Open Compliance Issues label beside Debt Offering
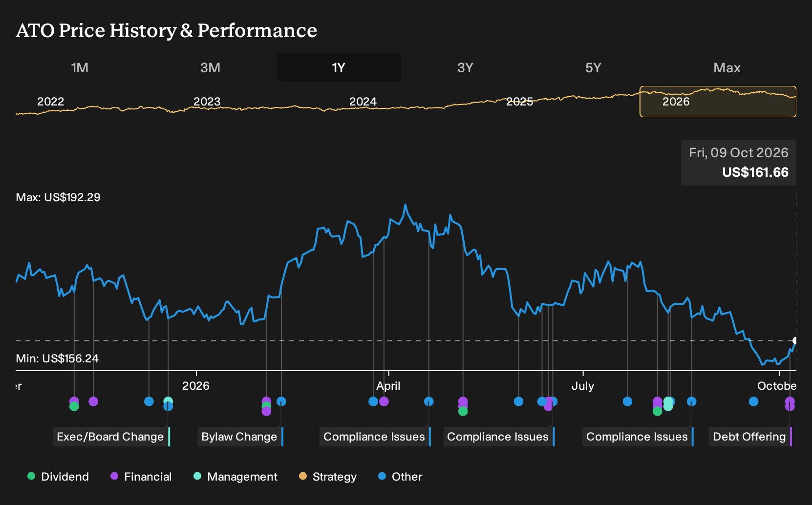Viewport: 812px width, 505px height. coord(638,437)
